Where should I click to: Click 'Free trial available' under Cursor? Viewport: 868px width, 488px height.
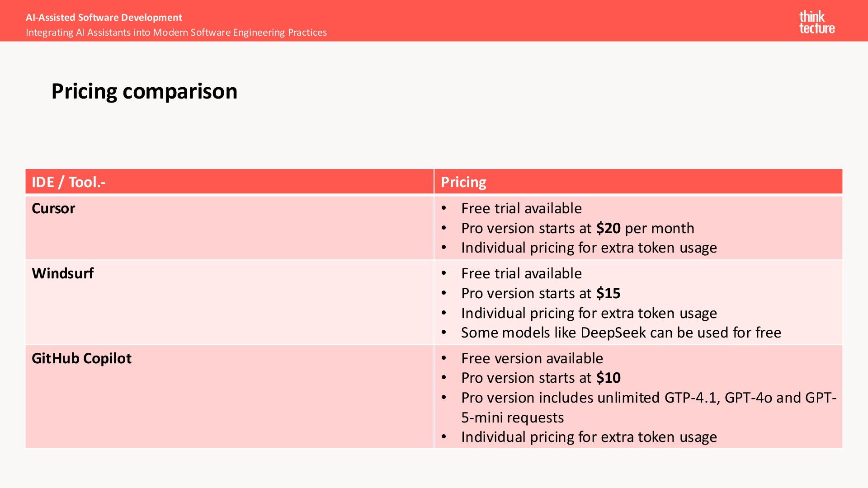tap(521, 208)
